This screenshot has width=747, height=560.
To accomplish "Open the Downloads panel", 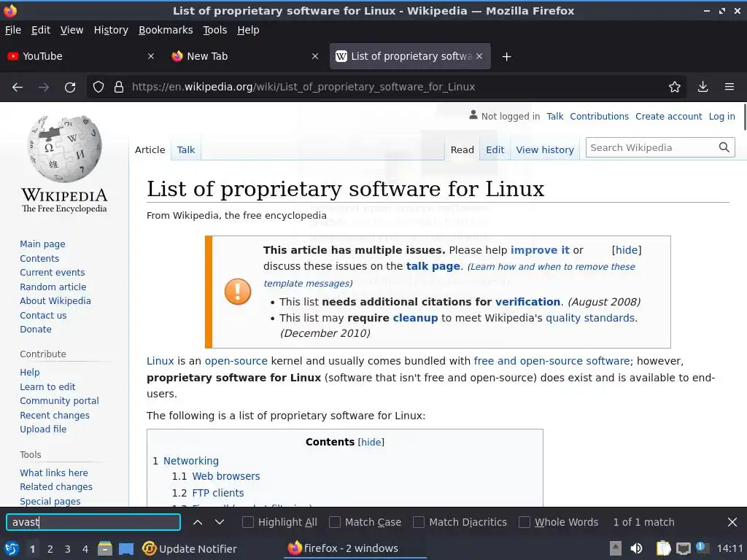I will point(703,87).
